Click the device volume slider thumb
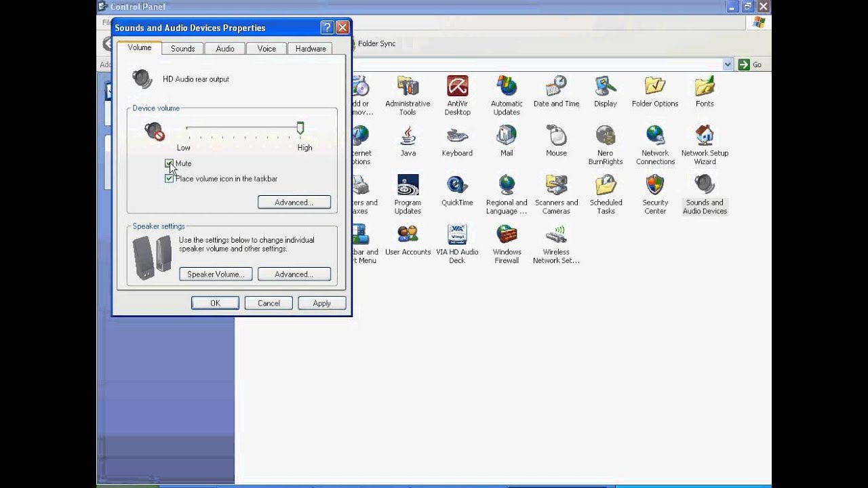 point(300,127)
